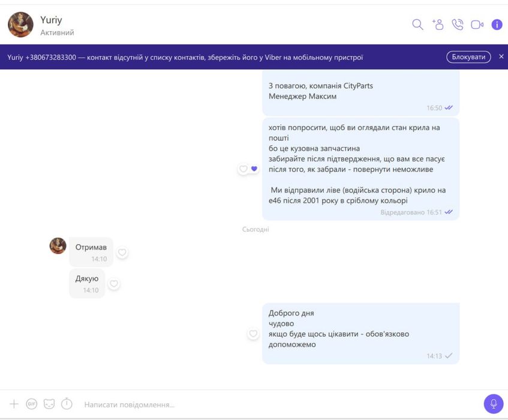
Task: Click the plus attachment icon
Action: (14, 404)
